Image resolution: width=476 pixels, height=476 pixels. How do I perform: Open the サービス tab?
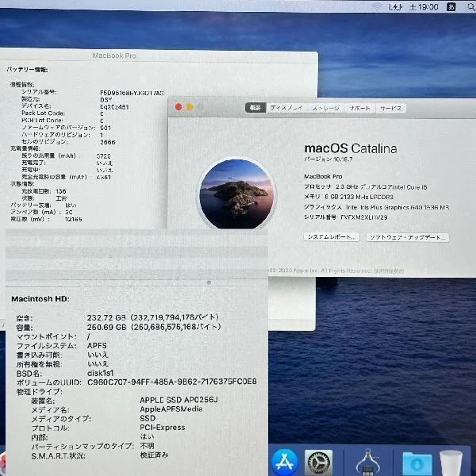coord(390,108)
